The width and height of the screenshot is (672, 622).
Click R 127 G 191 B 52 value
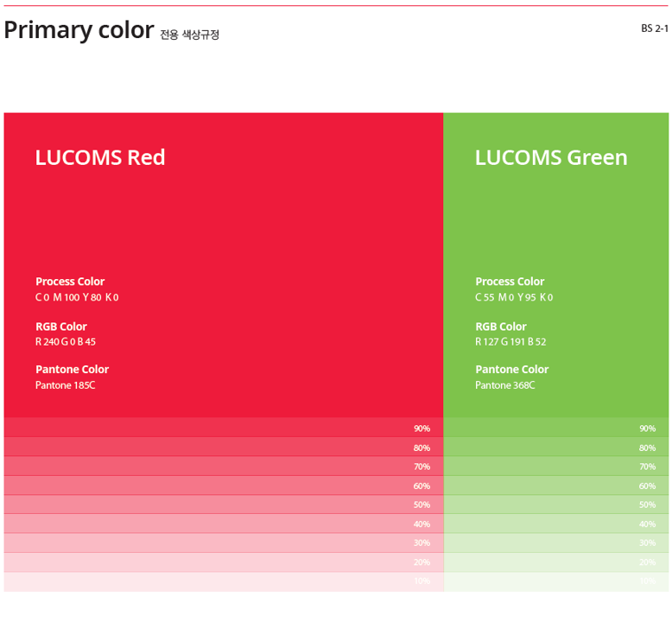[x=510, y=341]
